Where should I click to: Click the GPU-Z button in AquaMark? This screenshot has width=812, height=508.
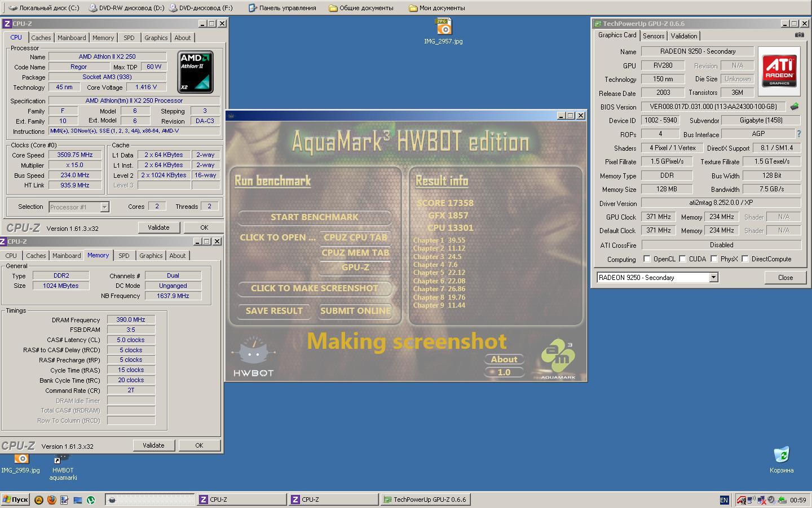[355, 268]
